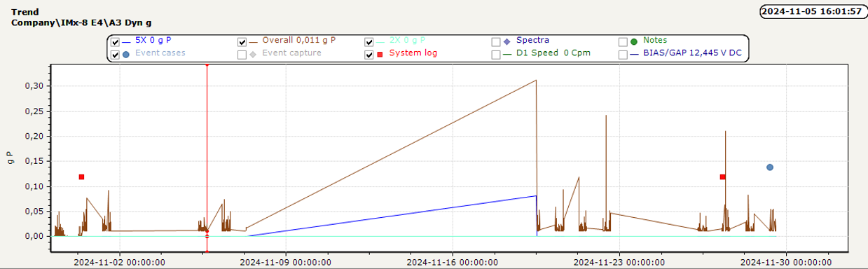This screenshot has width=868, height=269.
Task: Click the D1 Speed 0 Cpm legend label
Action: (x=554, y=53)
